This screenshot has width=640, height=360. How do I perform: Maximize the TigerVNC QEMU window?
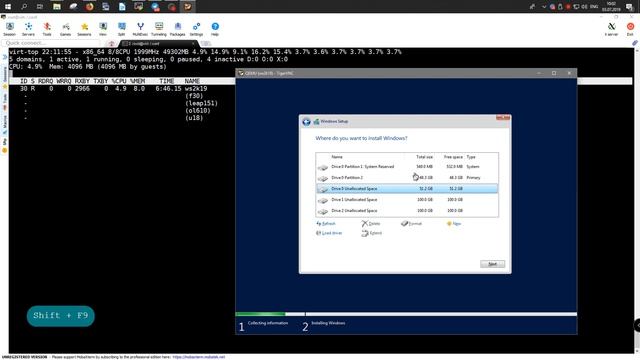click(x=554, y=73)
